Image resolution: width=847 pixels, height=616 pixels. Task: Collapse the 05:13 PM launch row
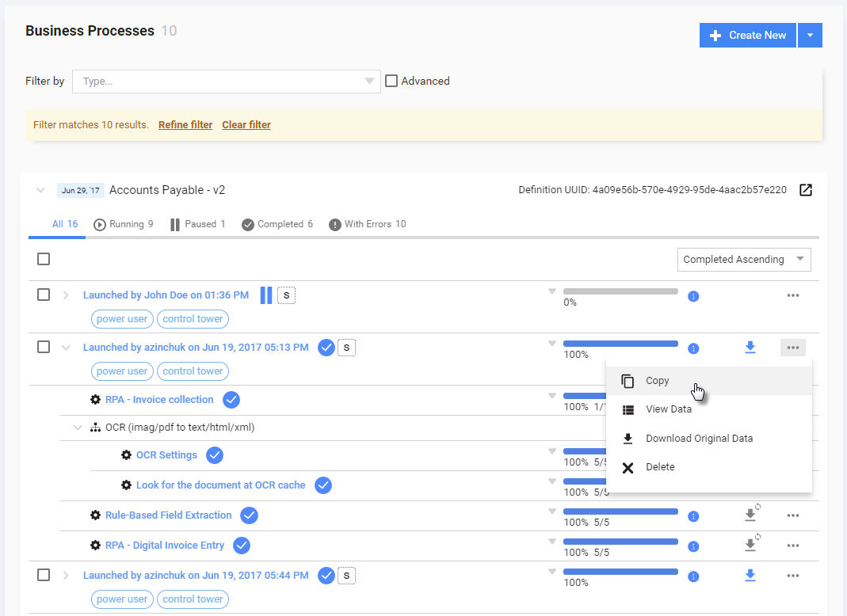coord(66,348)
